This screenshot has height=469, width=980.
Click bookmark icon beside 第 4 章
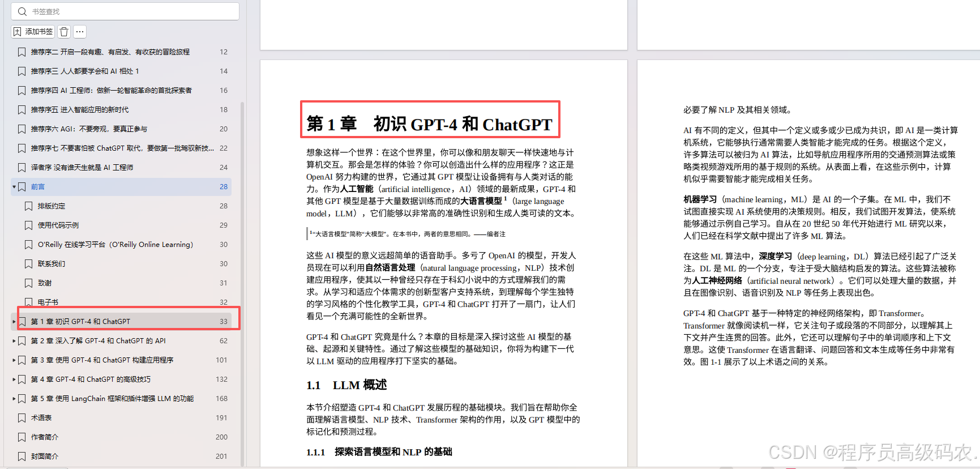[x=22, y=380]
